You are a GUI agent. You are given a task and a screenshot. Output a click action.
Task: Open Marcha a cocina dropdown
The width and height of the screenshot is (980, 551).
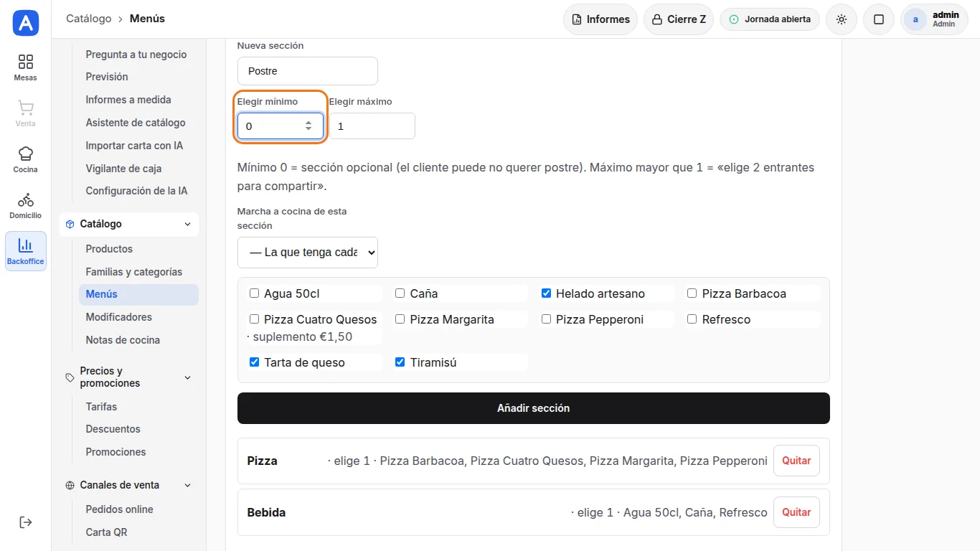[308, 253]
